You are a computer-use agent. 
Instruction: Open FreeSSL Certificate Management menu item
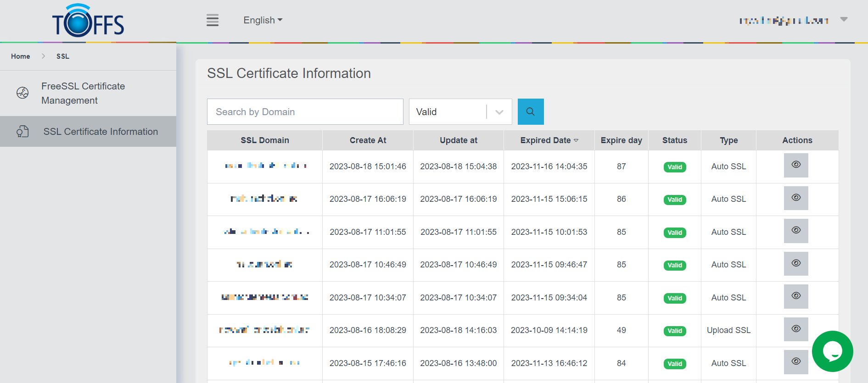coord(83,93)
